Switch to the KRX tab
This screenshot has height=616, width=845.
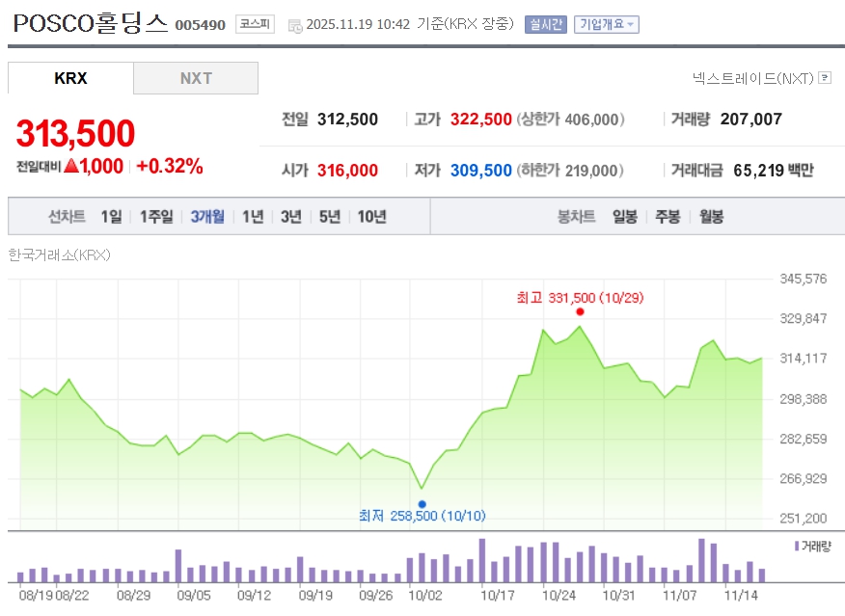tap(70, 78)
